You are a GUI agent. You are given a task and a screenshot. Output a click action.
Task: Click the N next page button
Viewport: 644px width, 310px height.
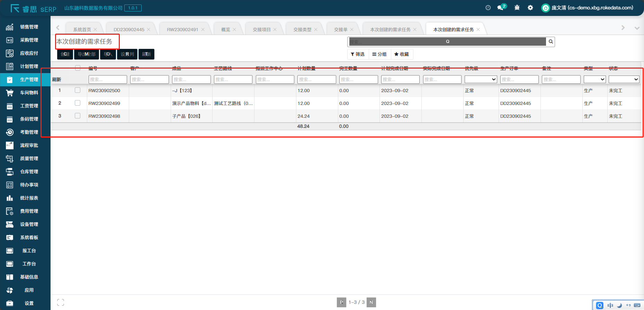(x=371, y=302)
